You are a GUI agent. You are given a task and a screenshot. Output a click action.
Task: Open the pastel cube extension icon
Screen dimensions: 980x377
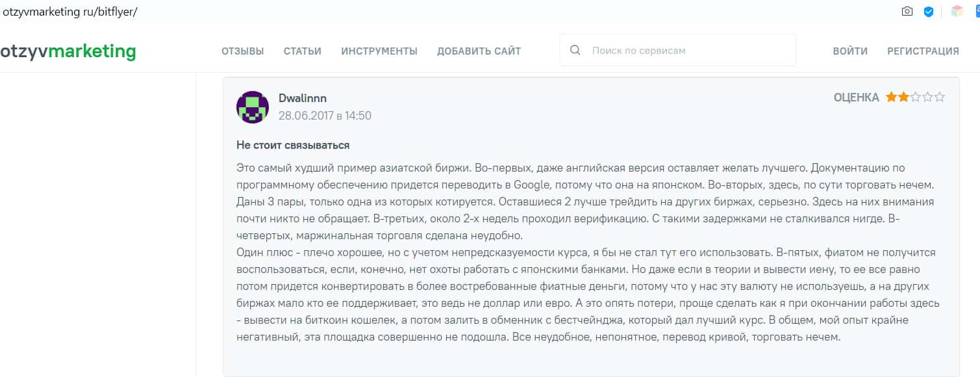tap(957, 12)
